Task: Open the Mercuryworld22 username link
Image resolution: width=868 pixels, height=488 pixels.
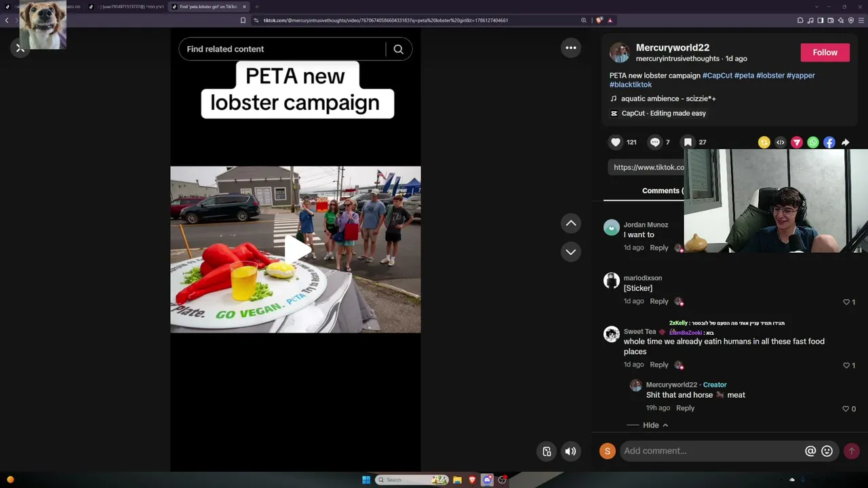Action: click(x=673, y=47)
